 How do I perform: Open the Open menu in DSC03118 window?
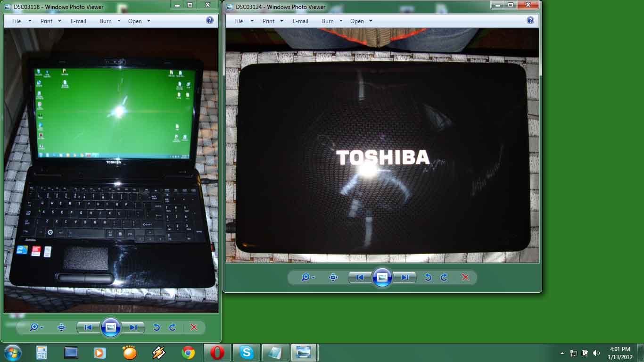139,21
